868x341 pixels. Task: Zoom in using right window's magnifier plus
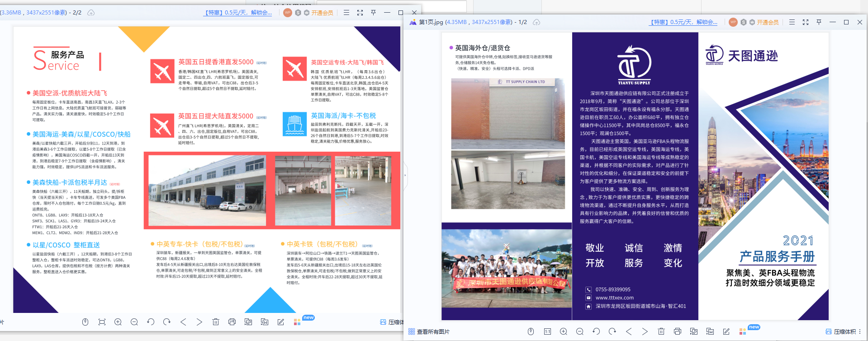(564, 331)
